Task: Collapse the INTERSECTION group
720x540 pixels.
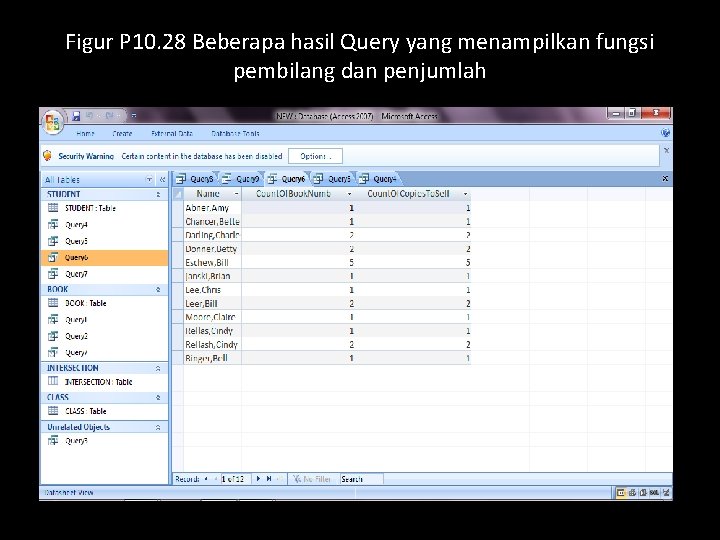Action: coord(158,368)
